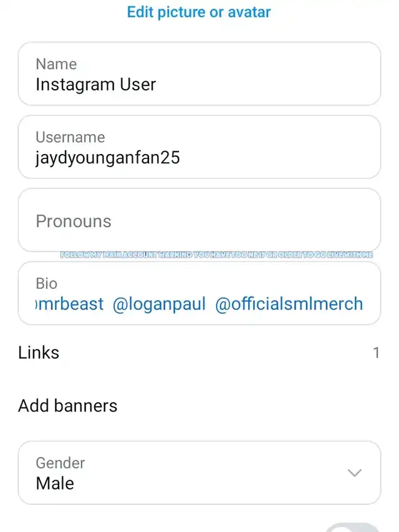The height and width of the screenshot is (532, 399).
Task: Tap the @officialsmlmerch mention in the bio
Action: (x=289, y=304)
